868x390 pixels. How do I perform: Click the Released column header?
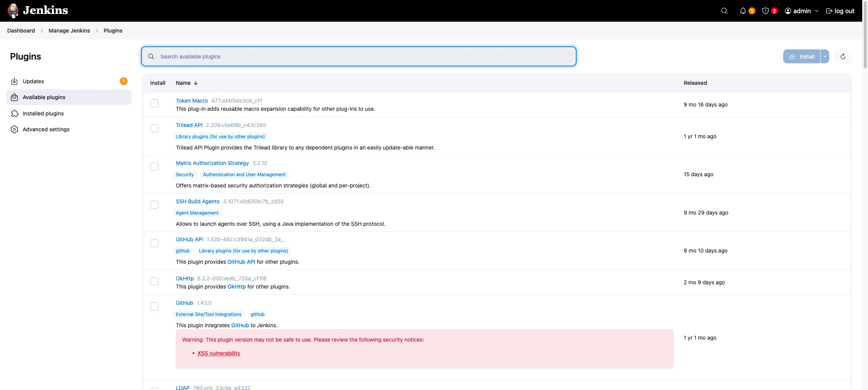[x=695, y=83]
